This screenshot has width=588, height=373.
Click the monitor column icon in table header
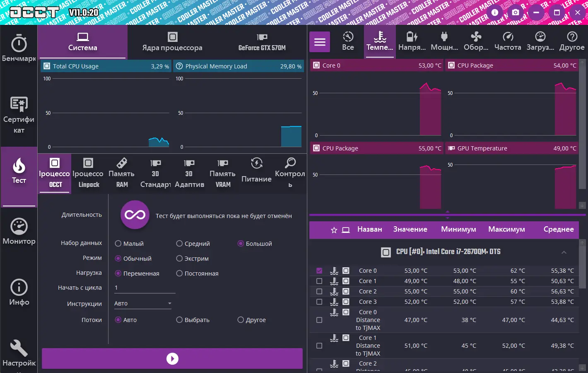click(346, 230)
